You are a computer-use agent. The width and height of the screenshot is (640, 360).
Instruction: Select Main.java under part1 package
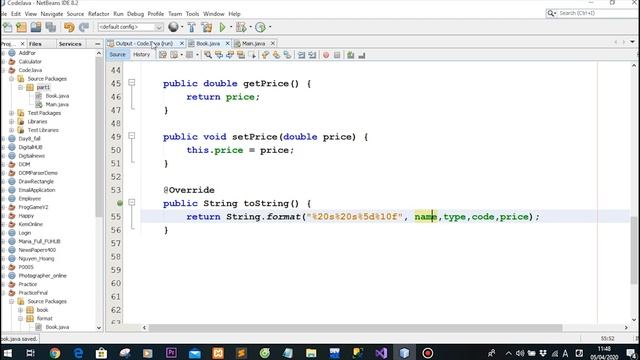tap(57, 104)
